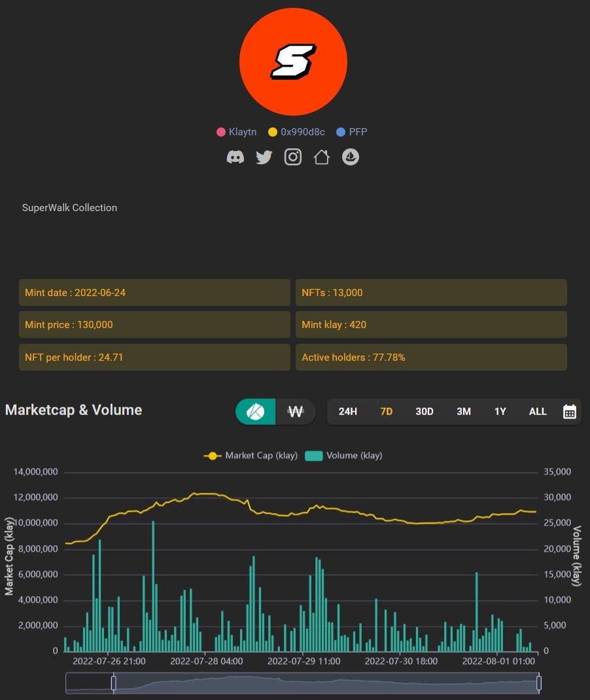Switch currency to Korean won
This screenshot has width=590, height=700.
coord(295,412)
